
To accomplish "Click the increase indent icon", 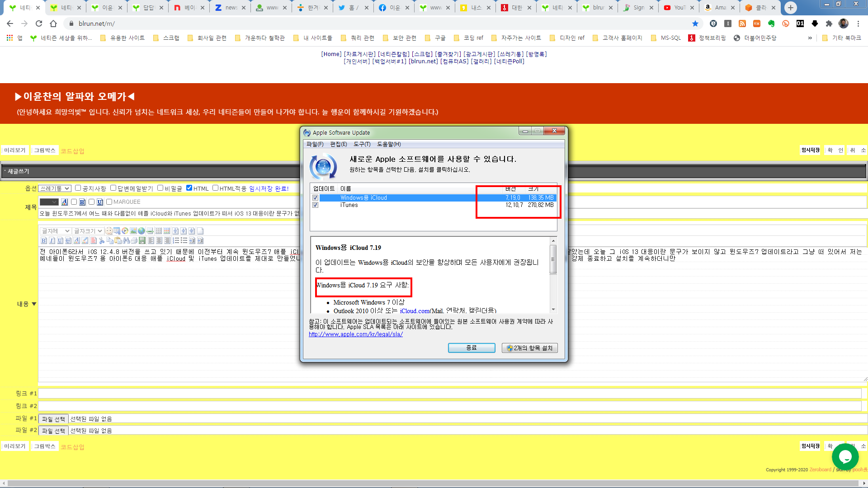I will [x=200, y=240].
